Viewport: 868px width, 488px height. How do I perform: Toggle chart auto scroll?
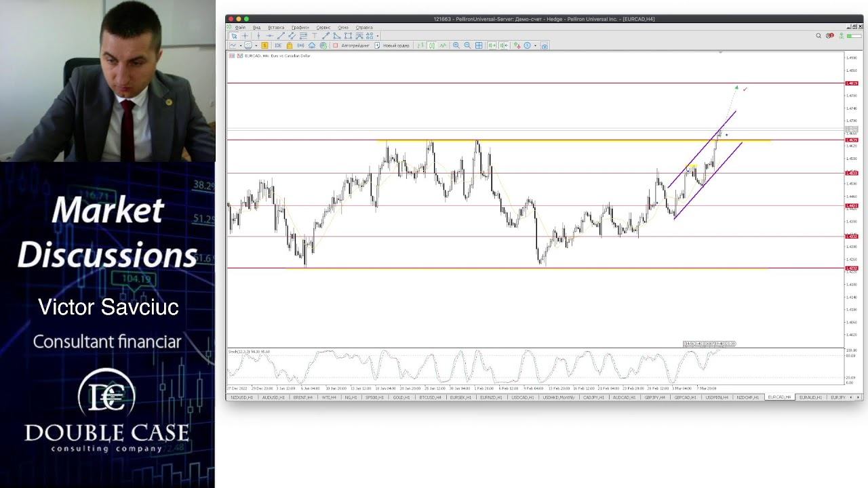pyautogui.click(x=492, y=45)
